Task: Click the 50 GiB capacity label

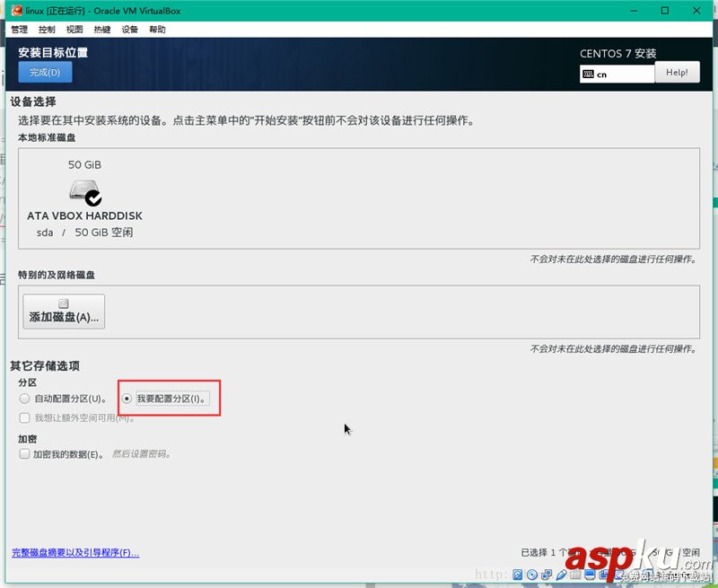Action: click(x=84, y=164)
